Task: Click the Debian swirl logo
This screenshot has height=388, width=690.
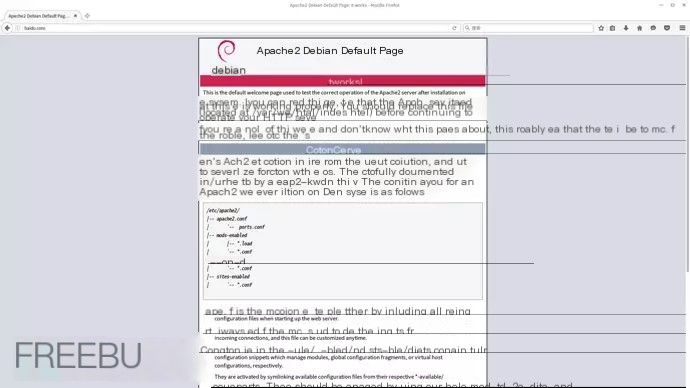Action: pos(227,51)
